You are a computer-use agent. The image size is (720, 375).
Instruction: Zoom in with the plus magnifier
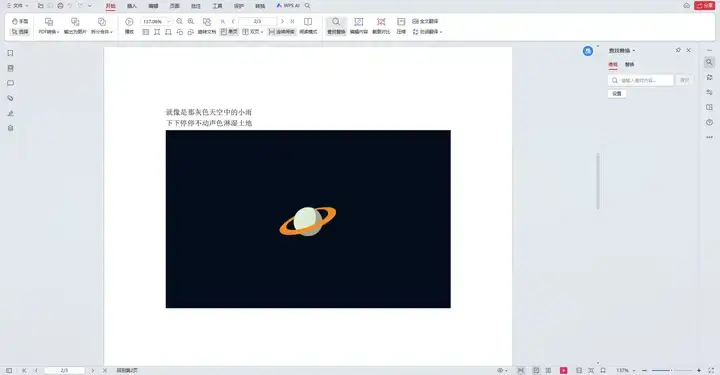point(191,21)
